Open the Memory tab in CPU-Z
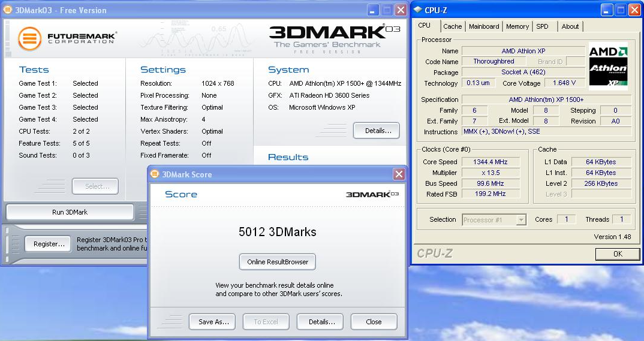The height and width of the screenshot is (341, 644). [x=517, y=26]
